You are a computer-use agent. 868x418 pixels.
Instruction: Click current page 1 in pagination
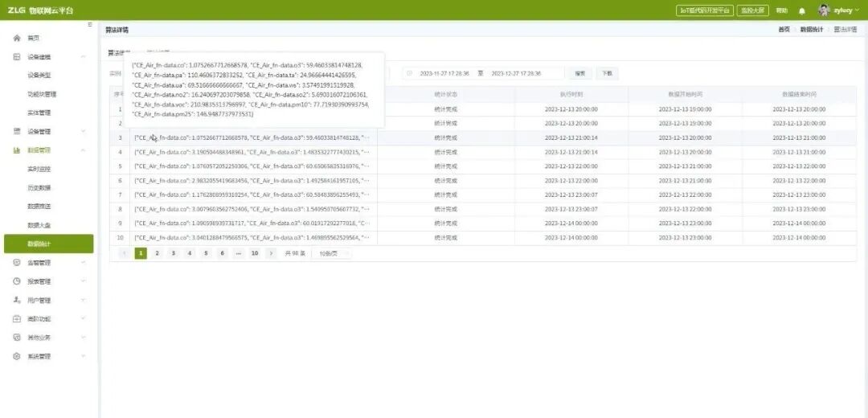(x=141, y=253)
